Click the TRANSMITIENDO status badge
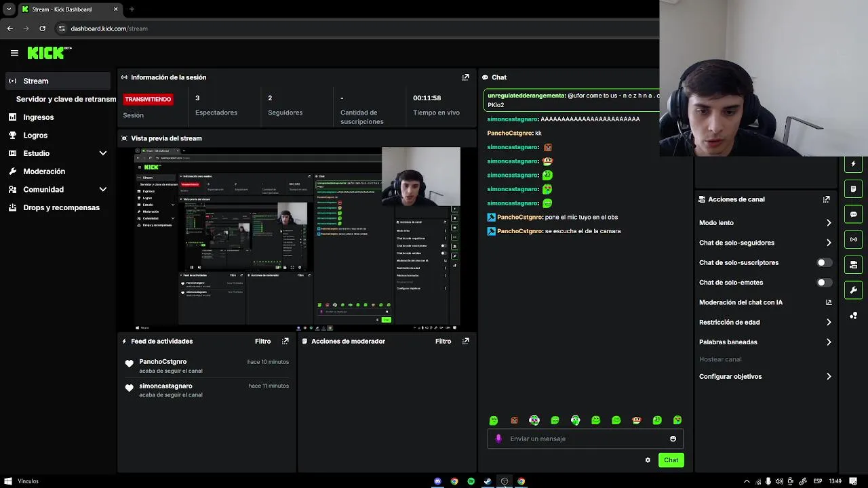This screenshot has width=868, height=488. (148, 99)
